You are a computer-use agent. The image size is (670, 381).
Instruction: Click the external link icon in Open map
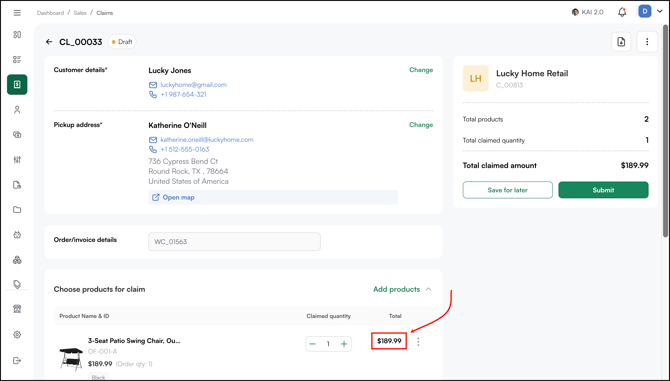156,197
